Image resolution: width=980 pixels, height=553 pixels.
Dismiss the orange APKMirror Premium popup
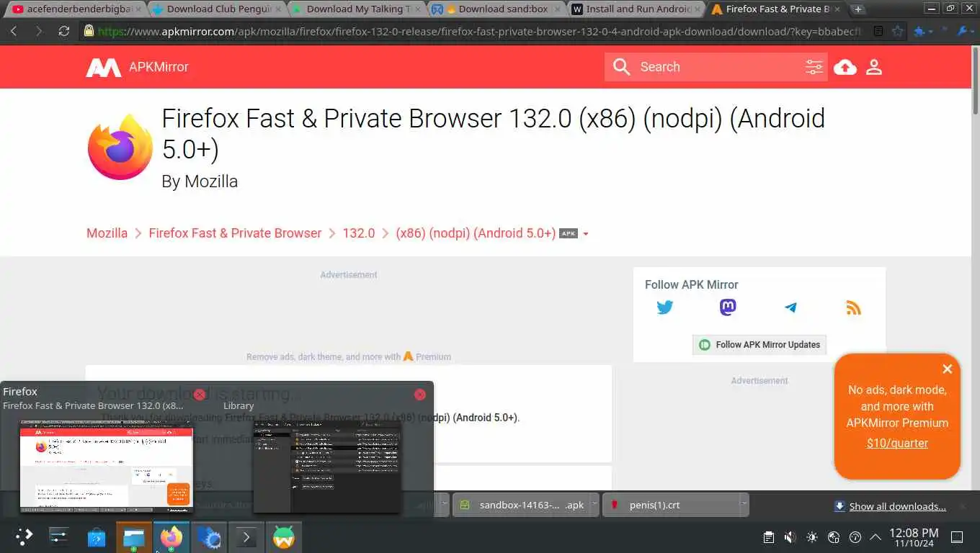[948, 369]
